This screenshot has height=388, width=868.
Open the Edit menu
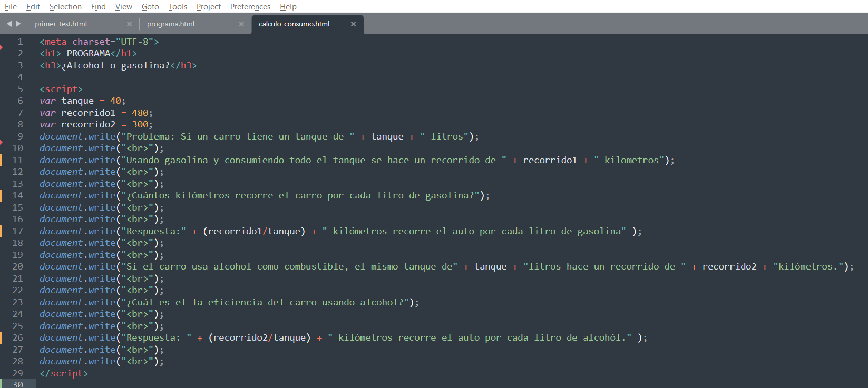click(33, 7)
